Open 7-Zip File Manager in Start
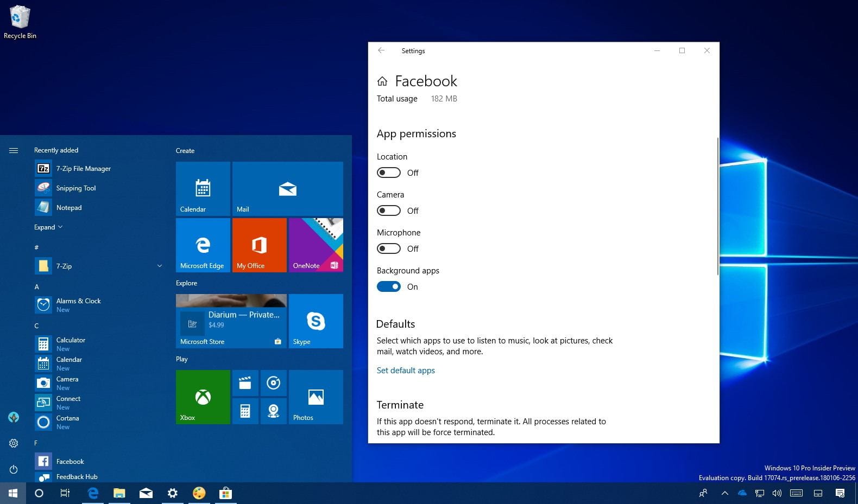858x504 pixels. (x=99, y=169)
